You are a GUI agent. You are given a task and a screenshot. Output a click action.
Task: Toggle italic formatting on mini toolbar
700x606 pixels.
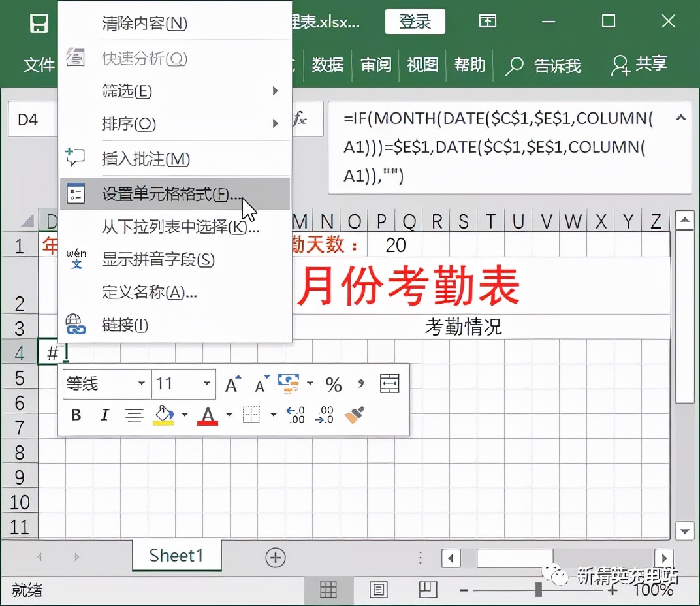[106, 413]
